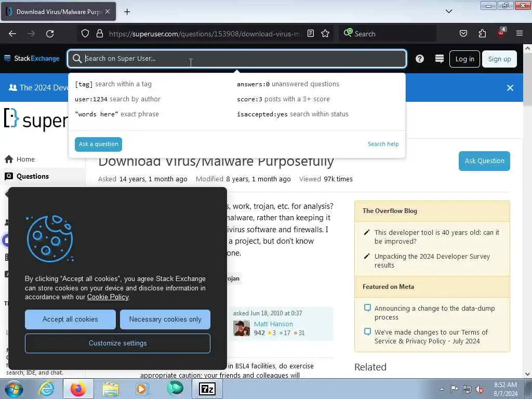The image size is (532, 399).
Task: Accept all cookies
Action: tap(70, 320)
